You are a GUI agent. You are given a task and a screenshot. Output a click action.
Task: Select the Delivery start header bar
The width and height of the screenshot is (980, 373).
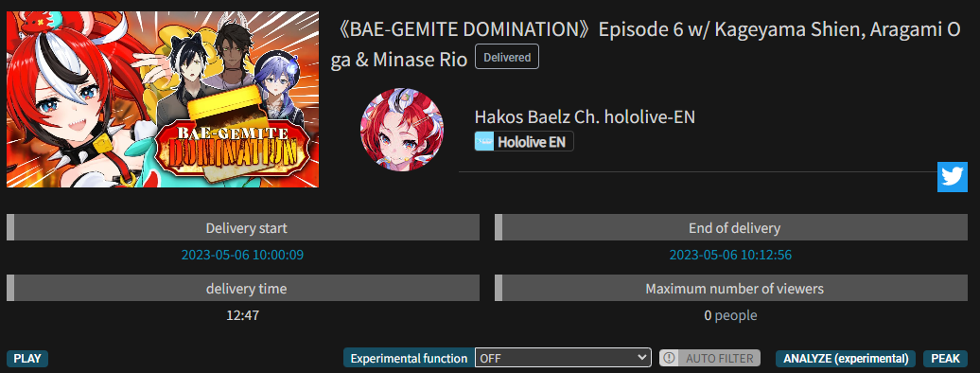[243, 227]
